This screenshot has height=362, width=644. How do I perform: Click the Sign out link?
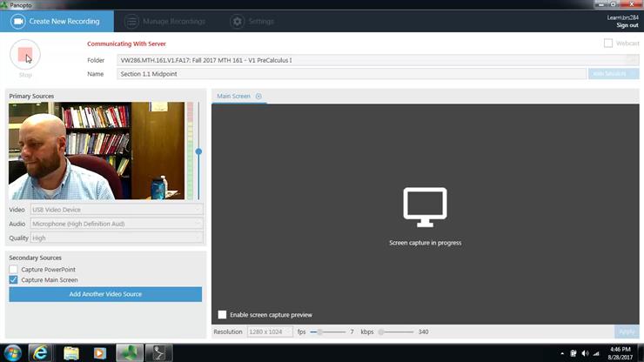click(627, 25)
